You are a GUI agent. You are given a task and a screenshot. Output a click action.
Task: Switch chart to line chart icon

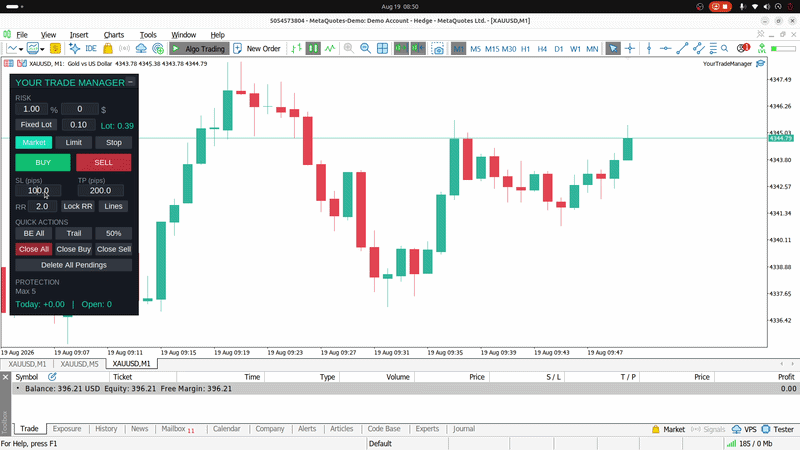coord(330,48)
